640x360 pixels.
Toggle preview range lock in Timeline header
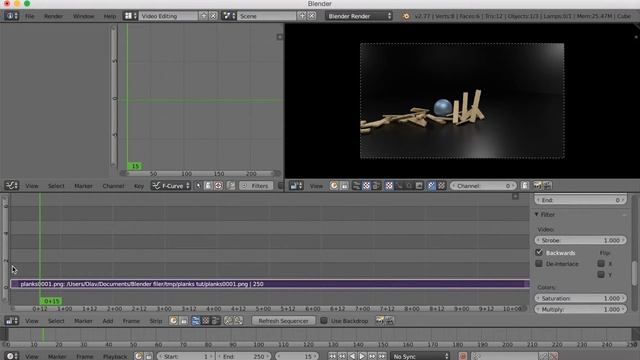148,356
